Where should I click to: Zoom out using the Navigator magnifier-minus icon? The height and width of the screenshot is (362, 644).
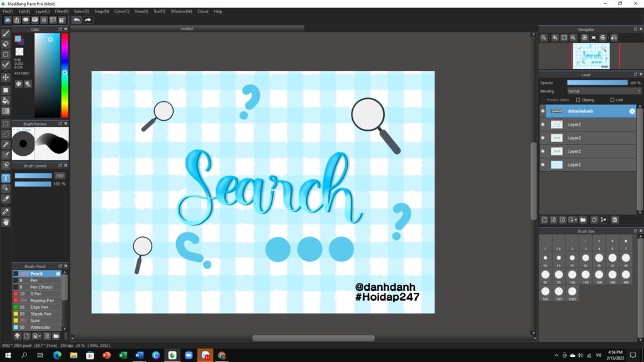pyautogui.click(x=573, y=38)
